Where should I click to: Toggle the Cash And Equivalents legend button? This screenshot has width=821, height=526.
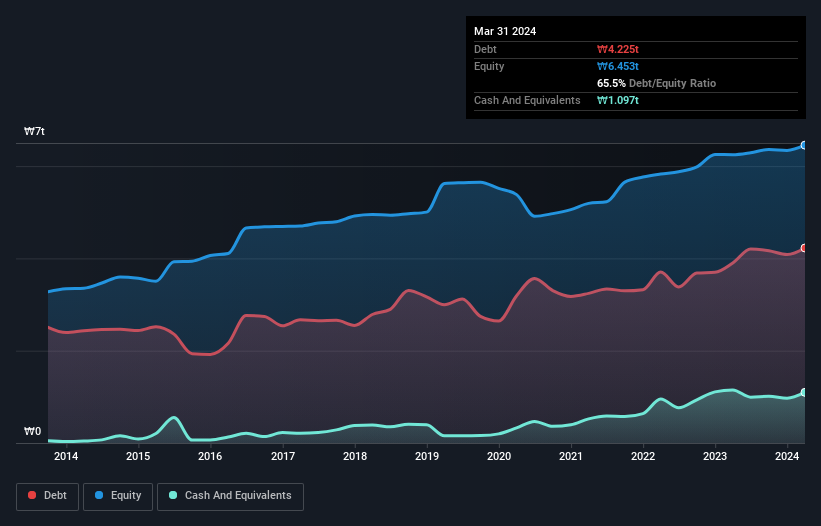pyautogui.click(x=230, y=496)
